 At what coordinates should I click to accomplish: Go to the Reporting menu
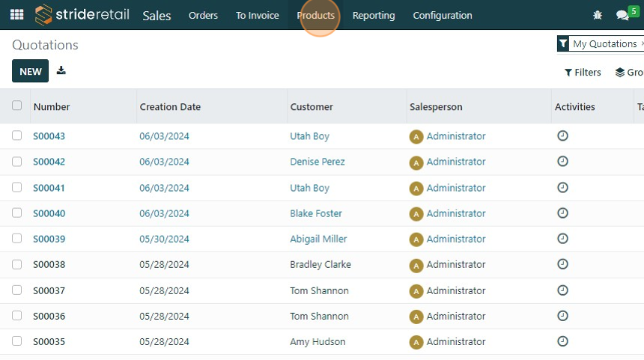click(374, 15)
